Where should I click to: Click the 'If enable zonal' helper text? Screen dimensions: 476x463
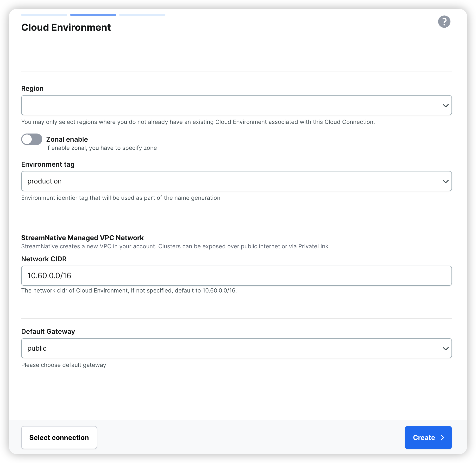(101, 148)
